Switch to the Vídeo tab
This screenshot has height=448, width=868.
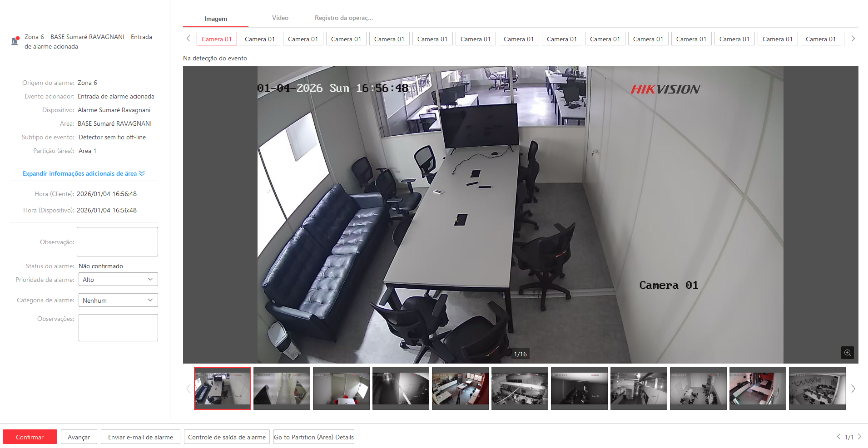point(280,18)
